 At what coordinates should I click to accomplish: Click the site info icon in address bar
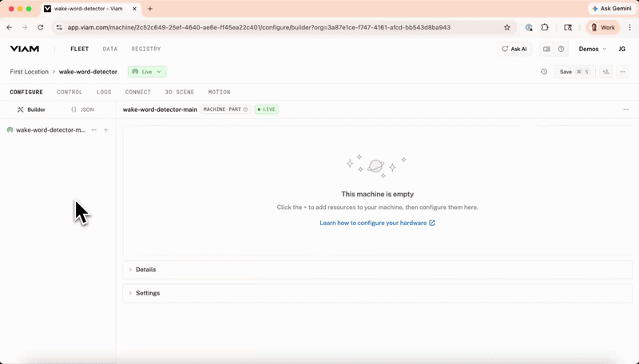[x=59, y=27]
